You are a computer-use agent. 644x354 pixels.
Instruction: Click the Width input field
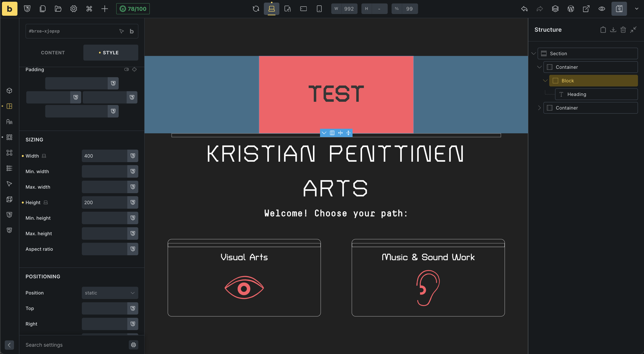pyautogui.click(x=104, y=156)
